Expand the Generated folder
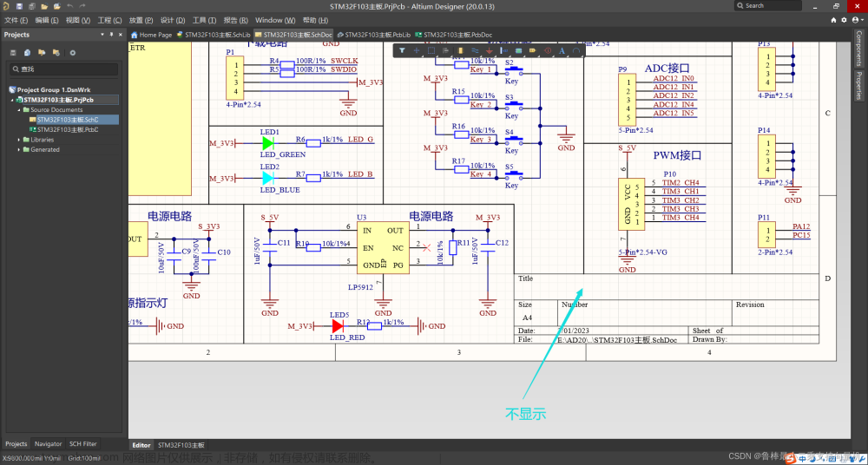Image resolution: width=868 pixels, height=465 pixels. click(19, 150)
